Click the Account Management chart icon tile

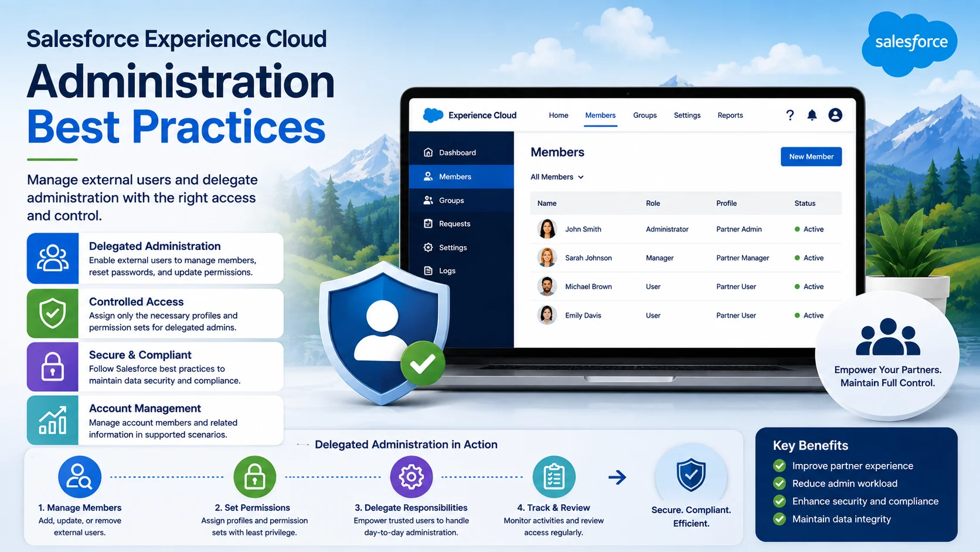[x=53, y=420]
